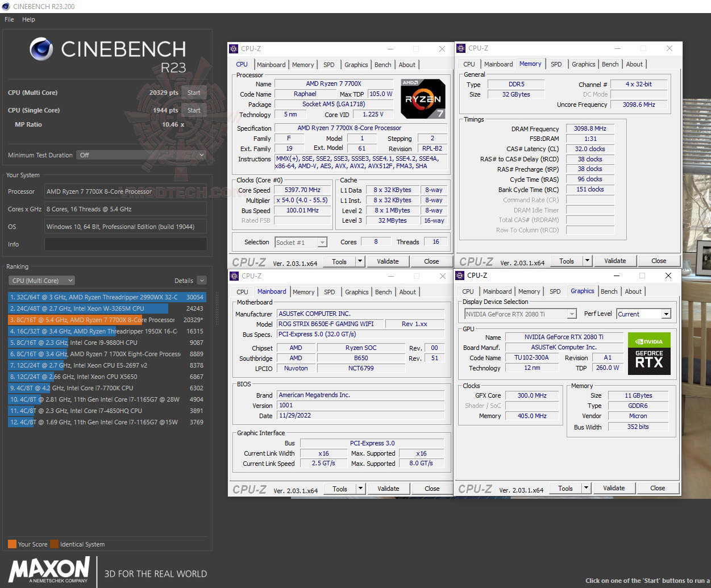The image size is (711, 588).
Task: Click the DRAM Frequency value 3098.8 MHz
Action: pyautogui.click(x=590, y=128)
